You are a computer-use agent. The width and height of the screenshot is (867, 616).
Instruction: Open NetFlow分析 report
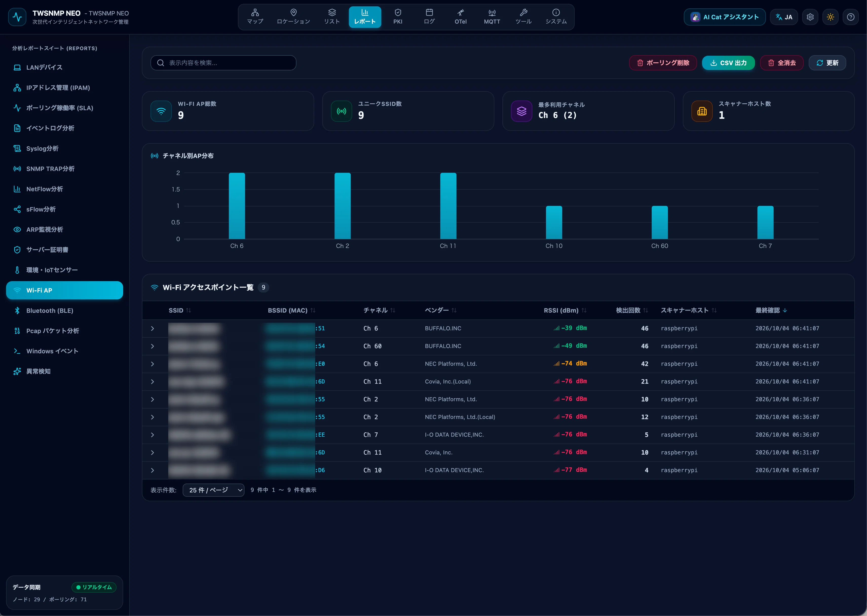pyautogui.click(x=65, y=189)
